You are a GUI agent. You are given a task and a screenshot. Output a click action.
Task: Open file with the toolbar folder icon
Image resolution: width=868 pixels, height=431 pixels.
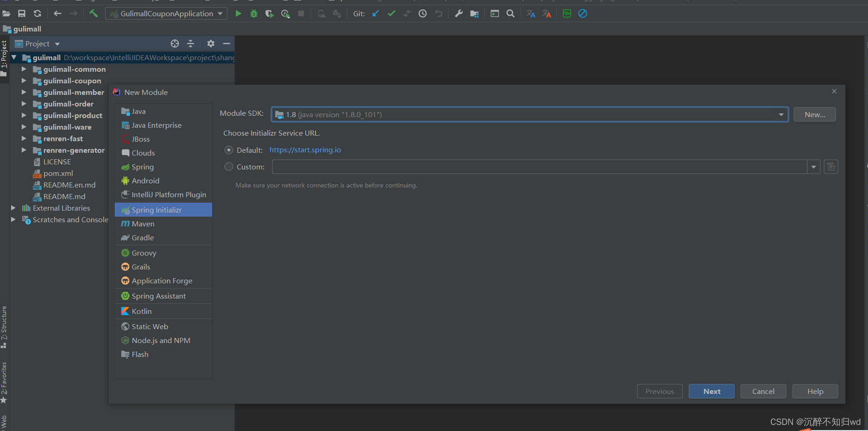tap(6, 14)
